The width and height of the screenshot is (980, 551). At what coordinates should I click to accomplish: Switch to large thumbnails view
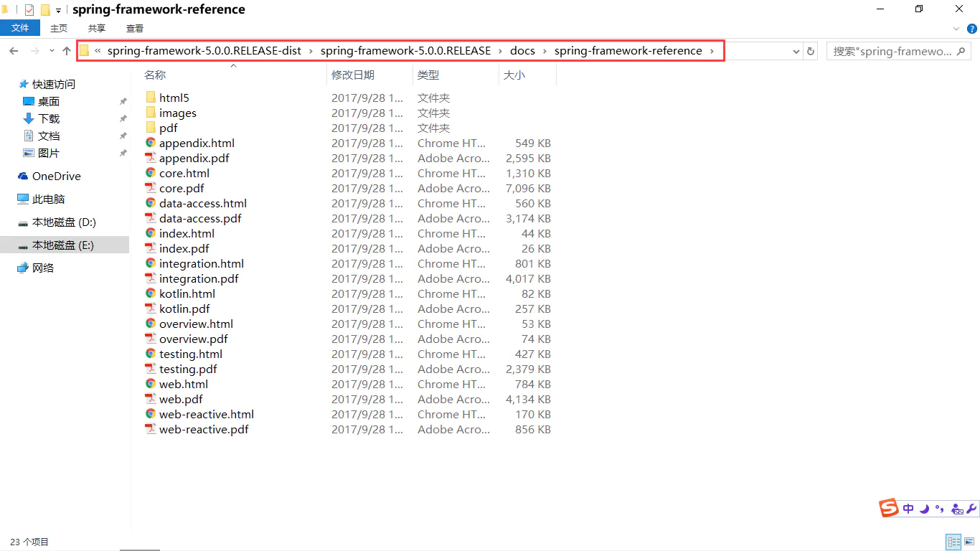[970, 542]
